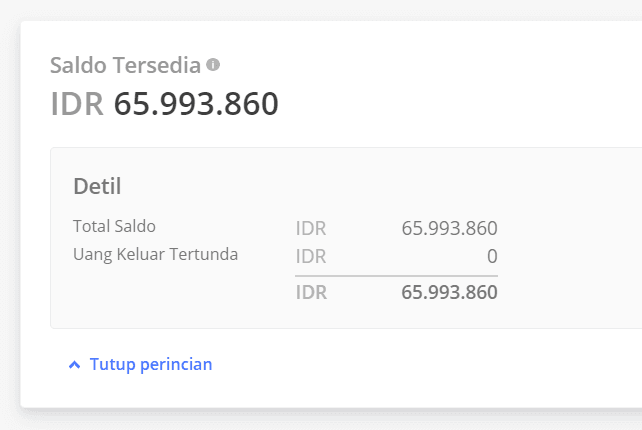Select the Uang Keluar Tertunda label

[155, 254]
